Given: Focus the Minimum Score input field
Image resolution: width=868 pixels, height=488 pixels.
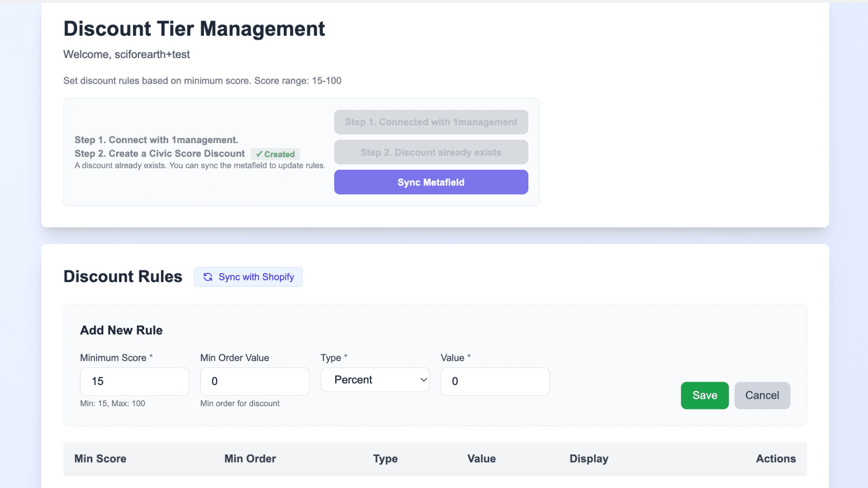Looking at the screenshot, I should [135, 382].
